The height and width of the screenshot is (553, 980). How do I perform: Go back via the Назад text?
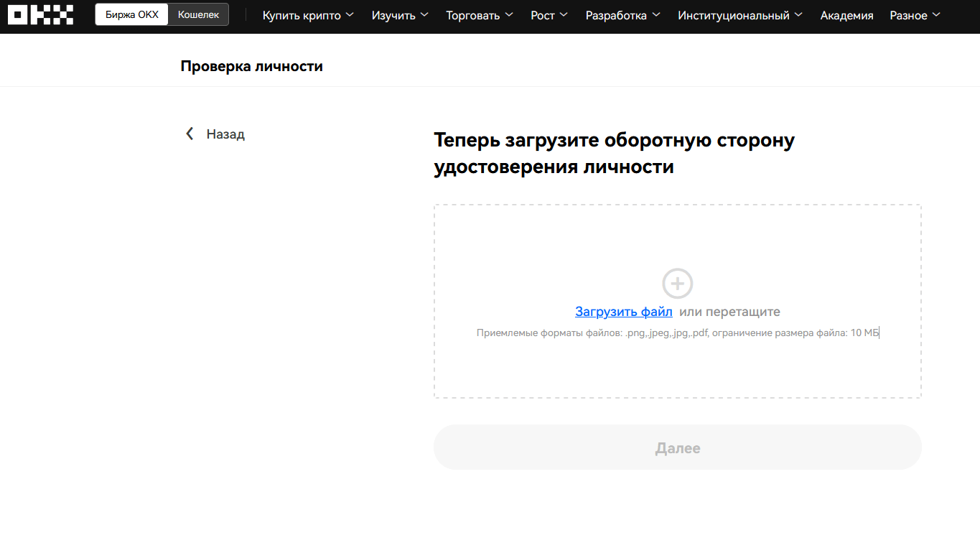225,134
